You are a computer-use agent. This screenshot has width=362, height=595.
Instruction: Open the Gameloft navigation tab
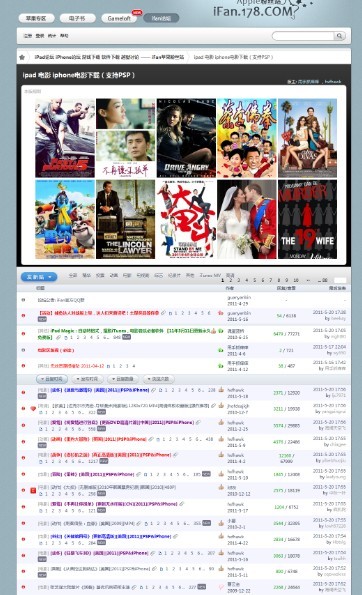click(119, 18)
